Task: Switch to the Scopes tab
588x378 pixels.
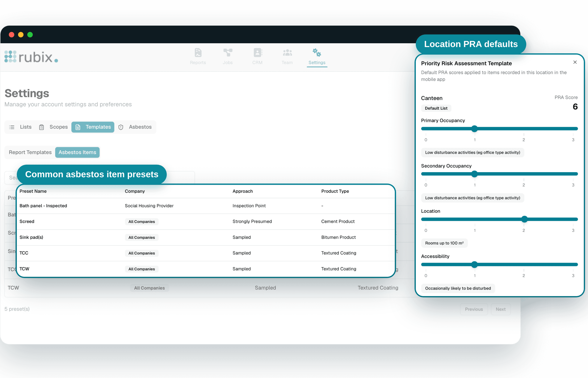Action: pos(54,127)
